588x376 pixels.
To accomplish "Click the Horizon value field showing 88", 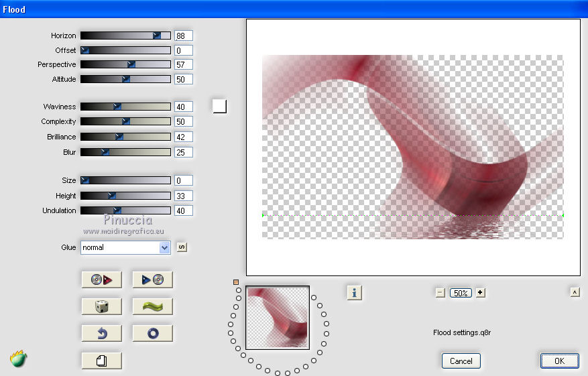I will click(x=184, y=36).
